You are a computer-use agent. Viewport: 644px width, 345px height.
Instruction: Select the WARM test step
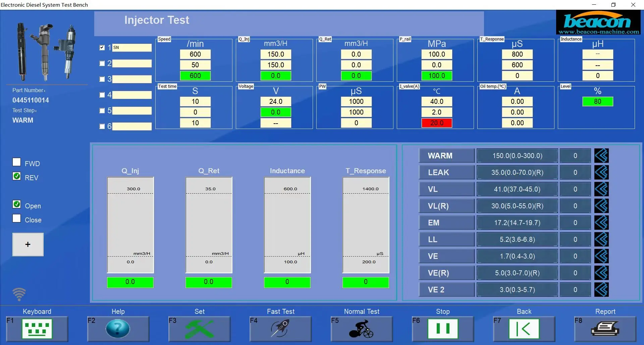pos(447,156)
